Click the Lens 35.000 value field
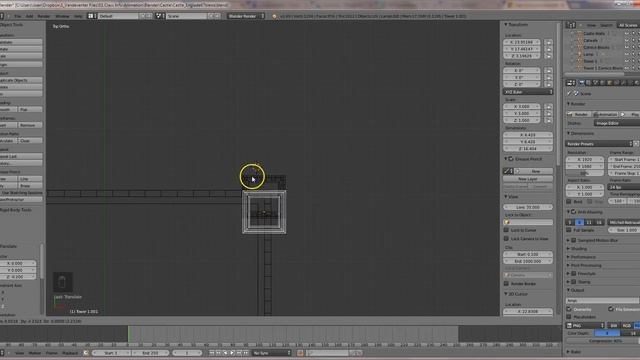The height and width of the screenshot is (360, 640). click(x=528, y=207)
